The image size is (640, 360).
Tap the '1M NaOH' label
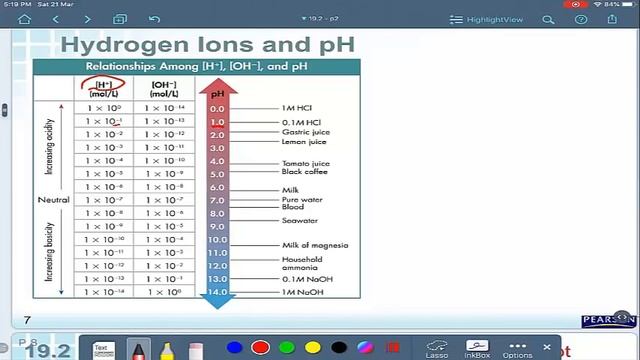[x=302, y=292]
